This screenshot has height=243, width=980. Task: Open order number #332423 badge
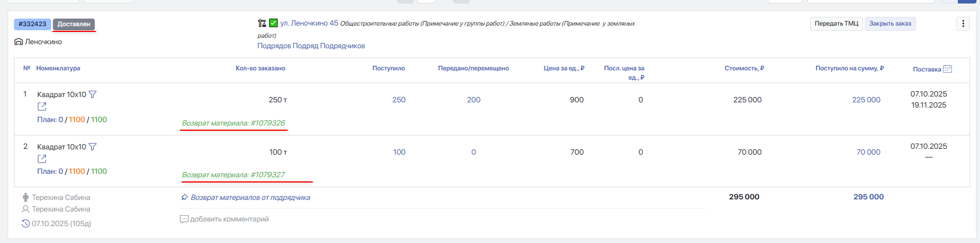[33, 24]
